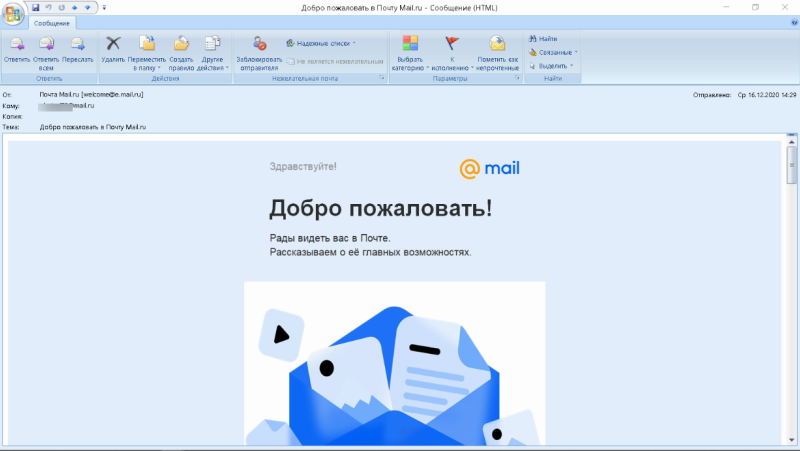Screen dimensions: 800x451
Task: Click the @mail logo in the email
Action: pos(489,168)
